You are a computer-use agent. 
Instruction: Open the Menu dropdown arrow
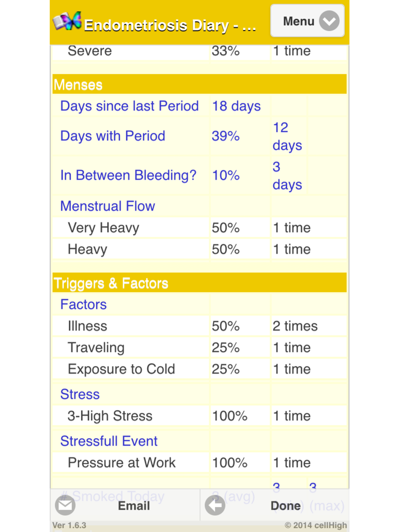tap(329, 21)
